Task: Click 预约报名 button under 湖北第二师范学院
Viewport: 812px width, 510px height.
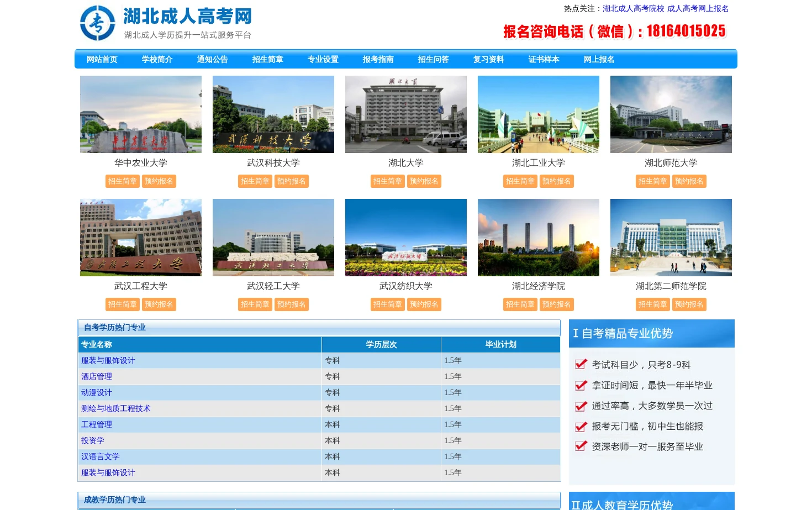Action: coord(689,304)
